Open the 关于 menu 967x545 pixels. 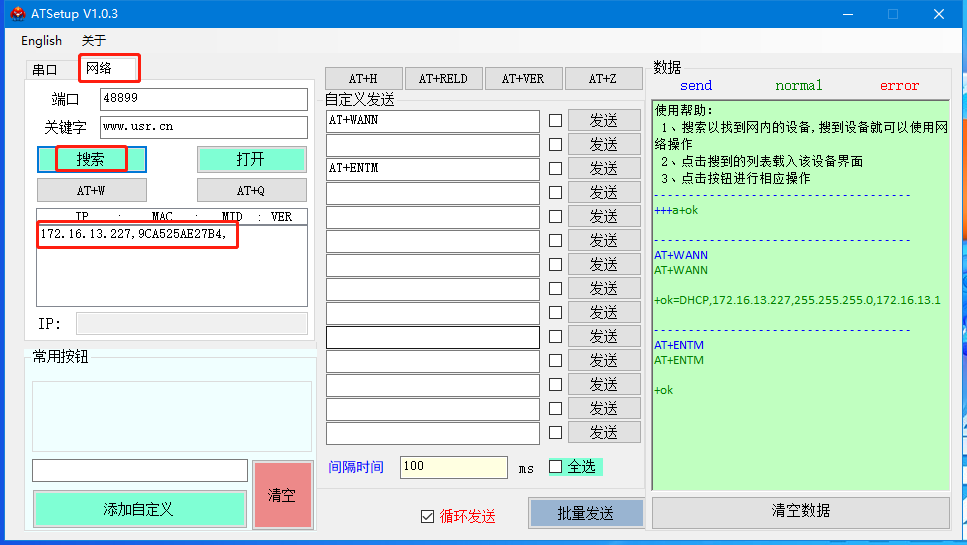point(93,41)
